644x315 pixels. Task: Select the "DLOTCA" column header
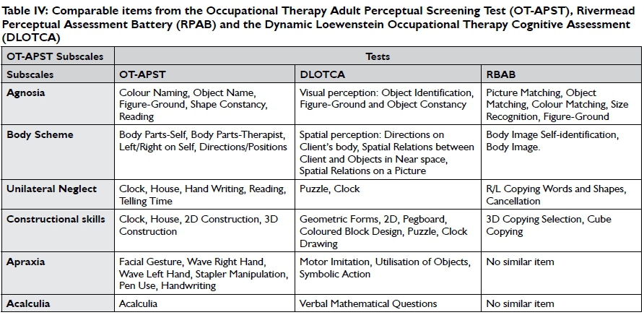tap(323, 74)
